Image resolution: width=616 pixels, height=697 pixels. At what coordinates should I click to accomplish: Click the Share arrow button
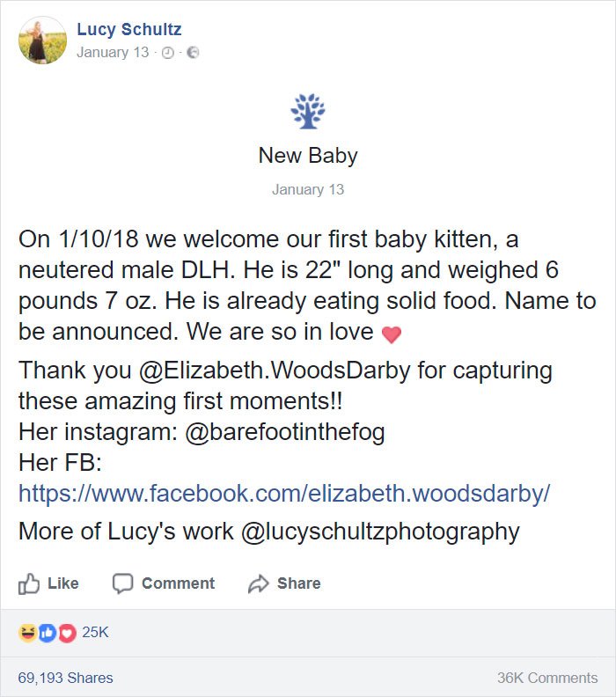[284, 583]
